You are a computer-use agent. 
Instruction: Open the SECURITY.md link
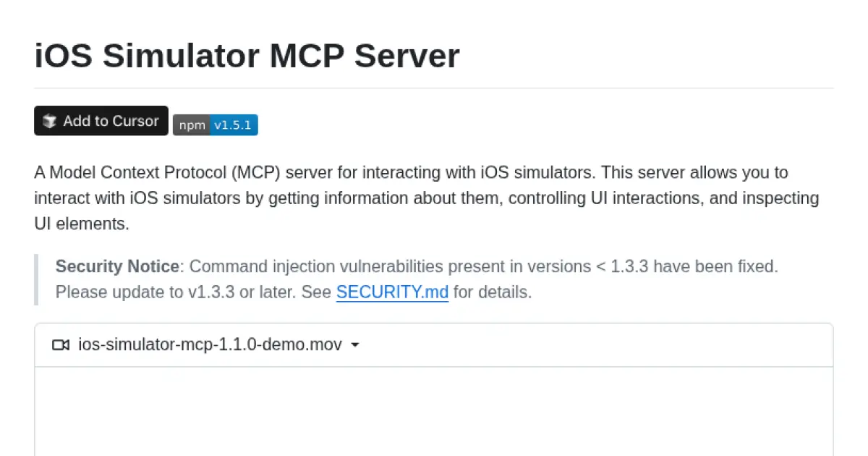coord(392,292)
